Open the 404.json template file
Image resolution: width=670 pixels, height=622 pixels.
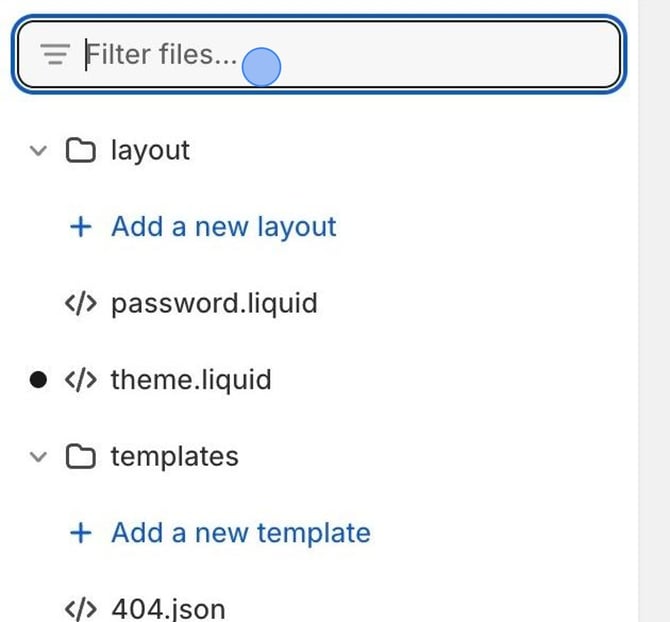point(168,608)
